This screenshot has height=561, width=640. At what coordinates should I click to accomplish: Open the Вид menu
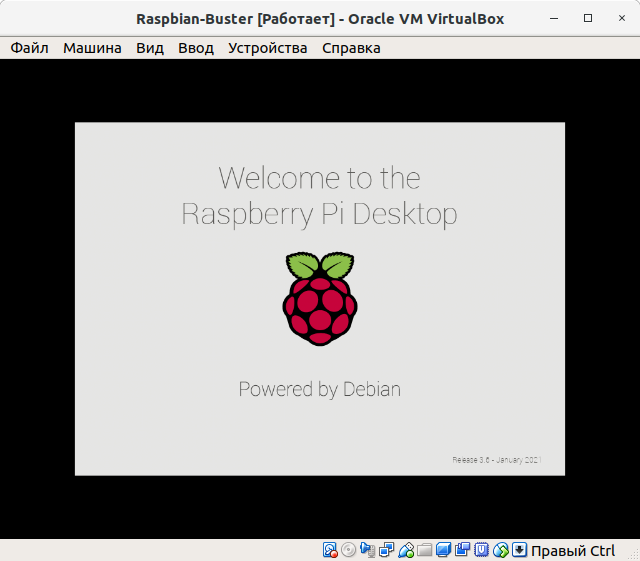click(x=150, y=48)
